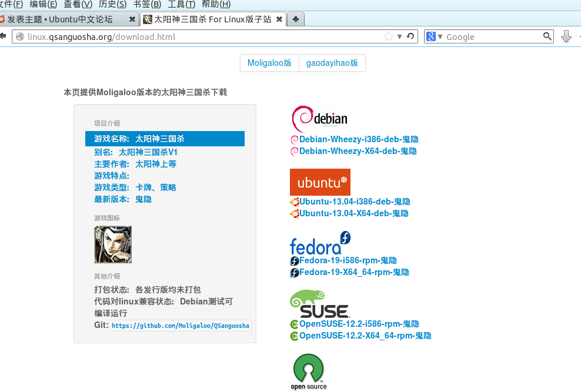Image resolution: width=581 pixels, height=392 pixels.
Task: Open the Downloads arrow icon in toolbar
Action: pyautogui.click(x=566, y=36)
